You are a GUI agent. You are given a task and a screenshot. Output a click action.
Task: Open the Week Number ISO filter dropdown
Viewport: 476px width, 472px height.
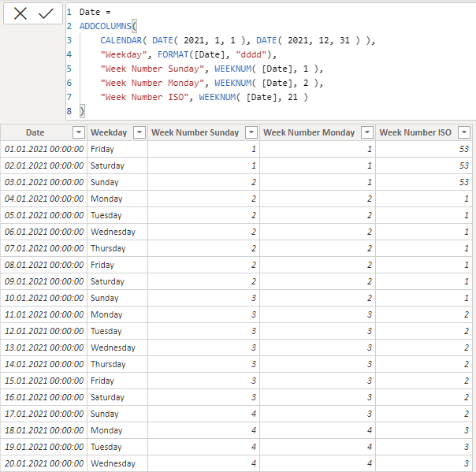(464, 132)
